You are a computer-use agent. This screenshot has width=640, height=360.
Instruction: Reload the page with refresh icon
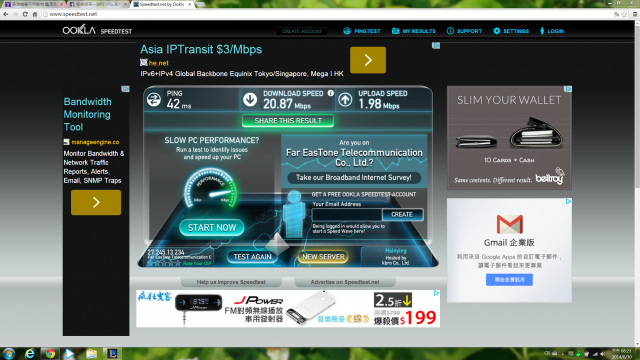pyautogui.click(x=25, y=14)
